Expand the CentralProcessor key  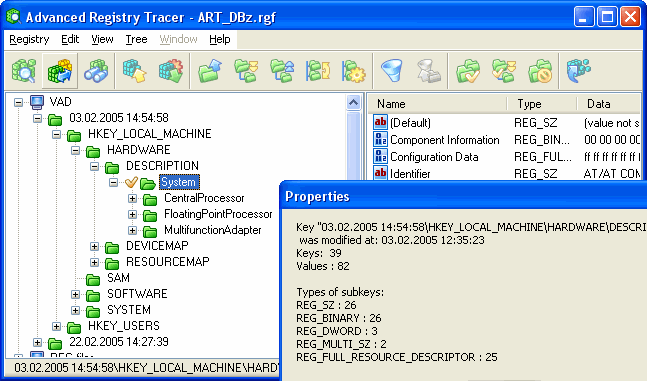click(x=132, y=199)
